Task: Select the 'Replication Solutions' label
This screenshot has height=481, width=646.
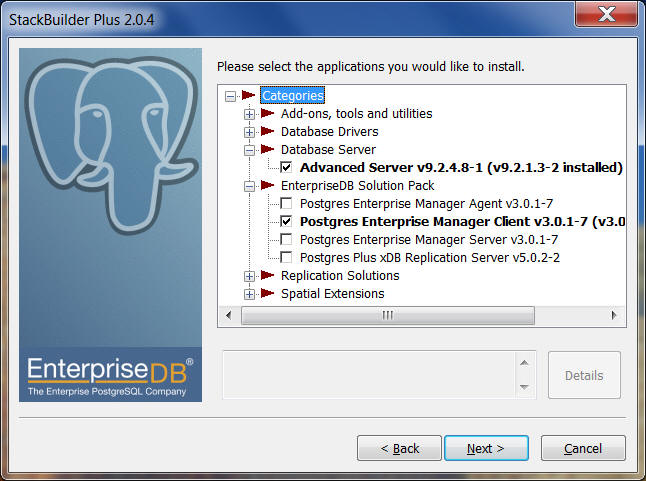Action: coord(340,276)
